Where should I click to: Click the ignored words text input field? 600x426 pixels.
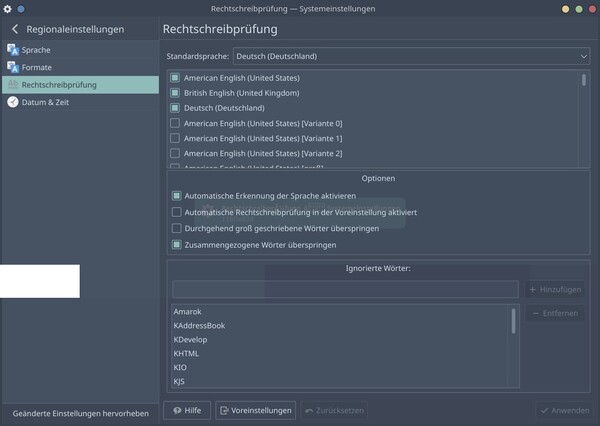click(x=345, y=289)
